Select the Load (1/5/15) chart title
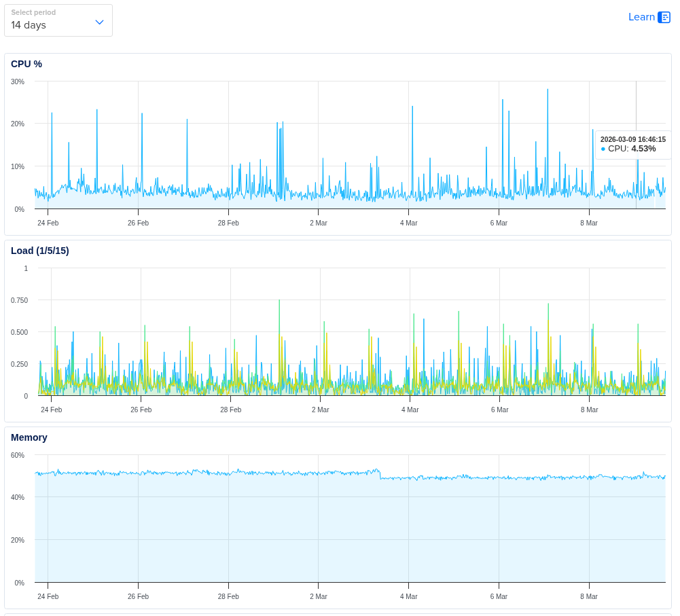Viewport: 680px width, 616px height. (x=40, y=251)
